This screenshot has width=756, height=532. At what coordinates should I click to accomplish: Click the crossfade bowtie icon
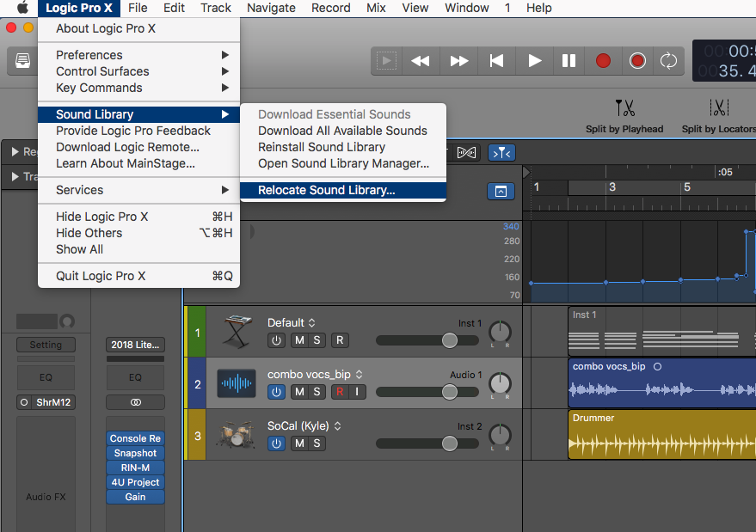pyautogui.click(x=466, y=153)
